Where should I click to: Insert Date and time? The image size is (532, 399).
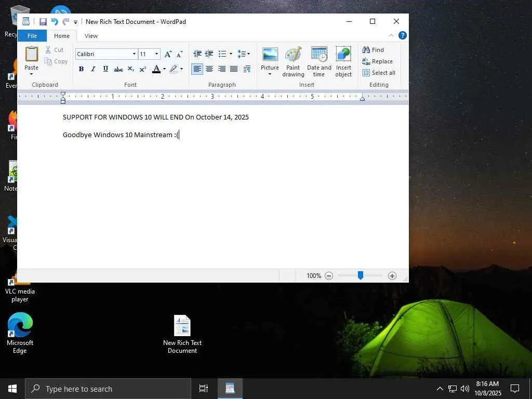pyautogui.click(x=319, y=61)
